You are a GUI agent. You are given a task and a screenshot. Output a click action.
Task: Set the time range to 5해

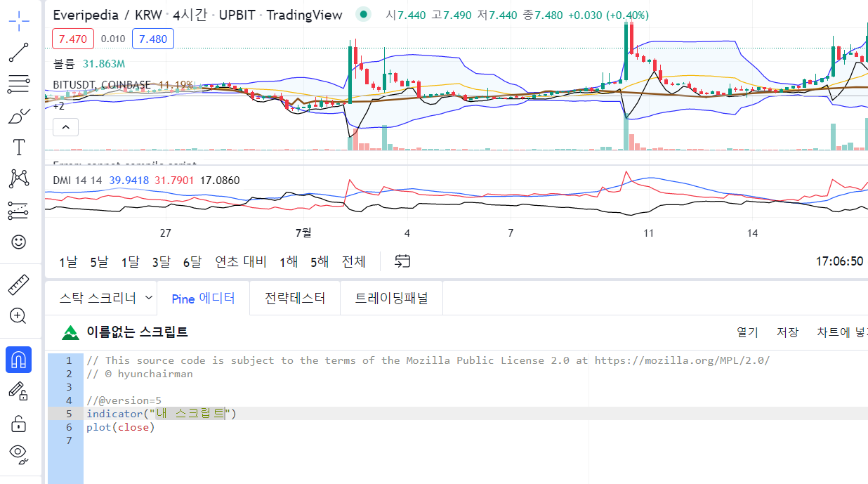point(320,261)
